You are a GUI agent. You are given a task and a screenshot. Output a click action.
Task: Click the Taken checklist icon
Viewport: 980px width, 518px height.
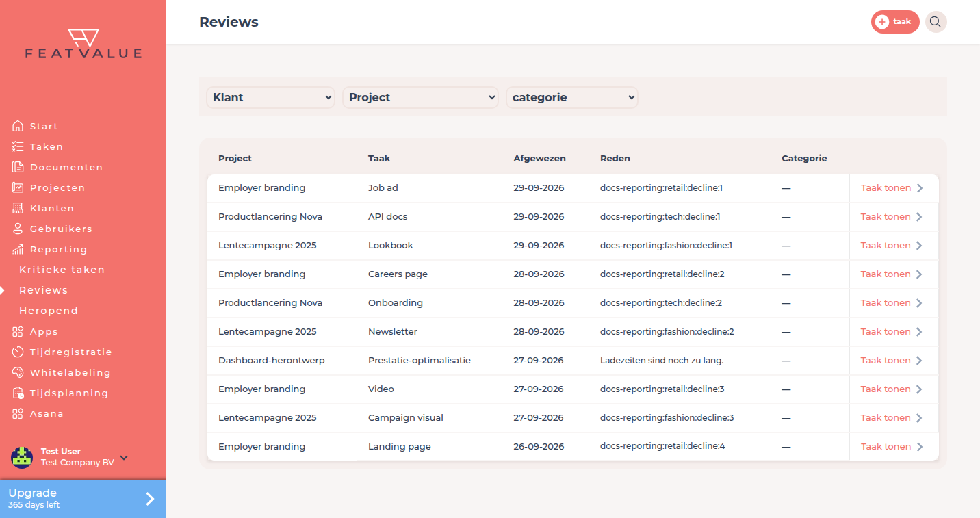click(x=18, y=146)
